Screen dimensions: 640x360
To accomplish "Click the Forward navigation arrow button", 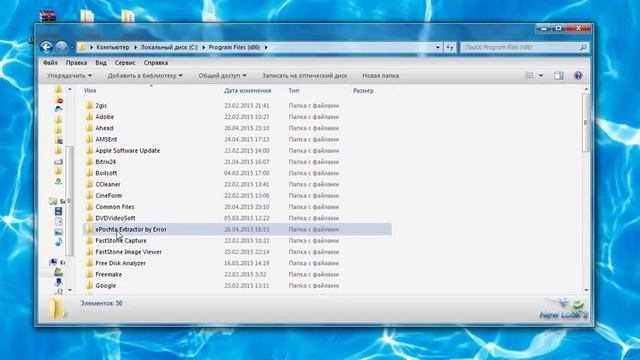I will 62,47.
